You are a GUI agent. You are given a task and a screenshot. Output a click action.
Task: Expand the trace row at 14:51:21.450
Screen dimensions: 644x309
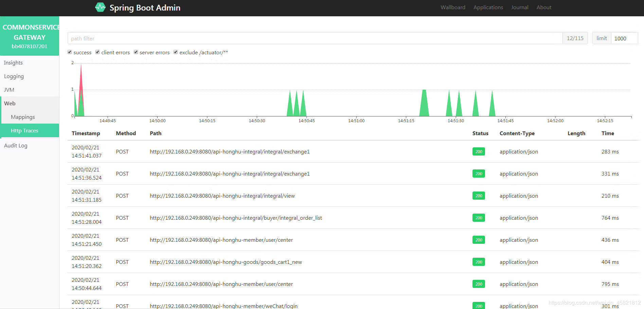353,240
